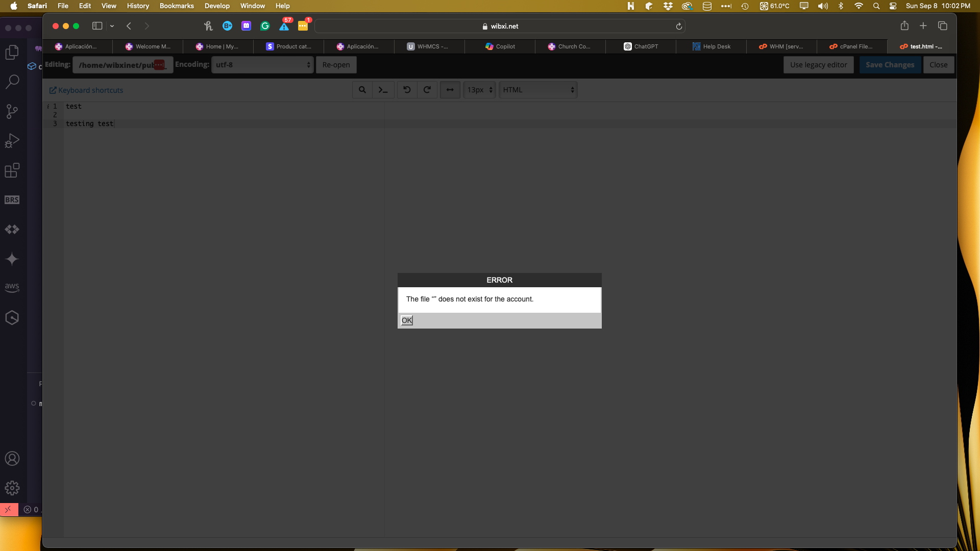980x551 pixels.
Task: Switch to the ChatGPT tab
Action: coord(641,46)
